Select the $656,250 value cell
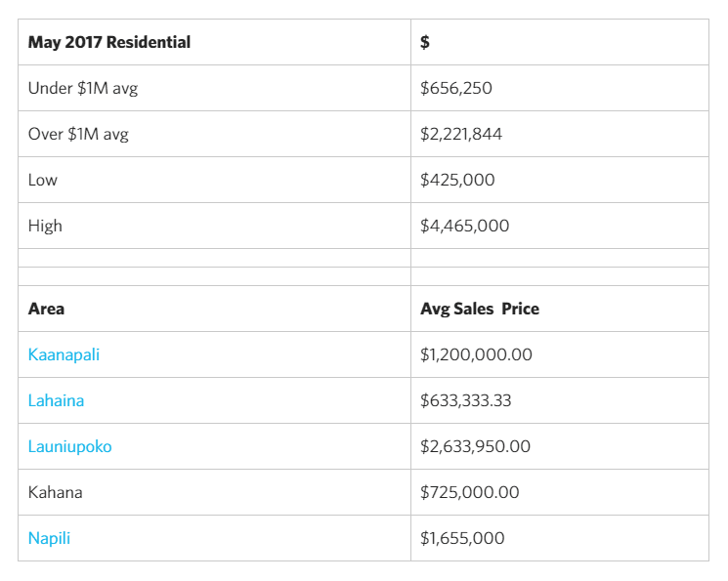Viewport: 728px width, 581px height. click(456, 88)
